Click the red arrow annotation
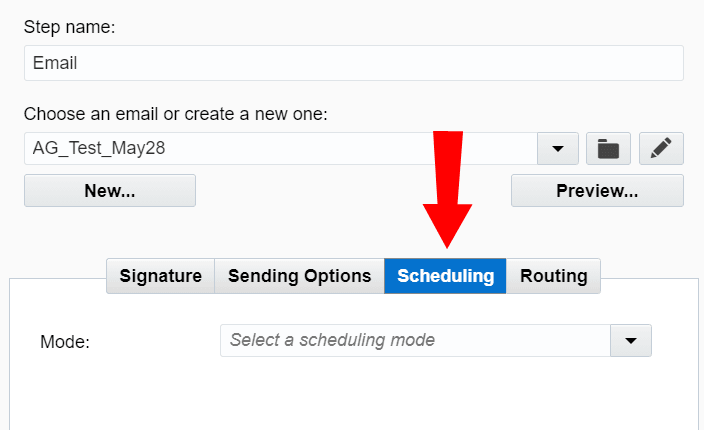Screen dimensions: 704x430 pos(446,190)
